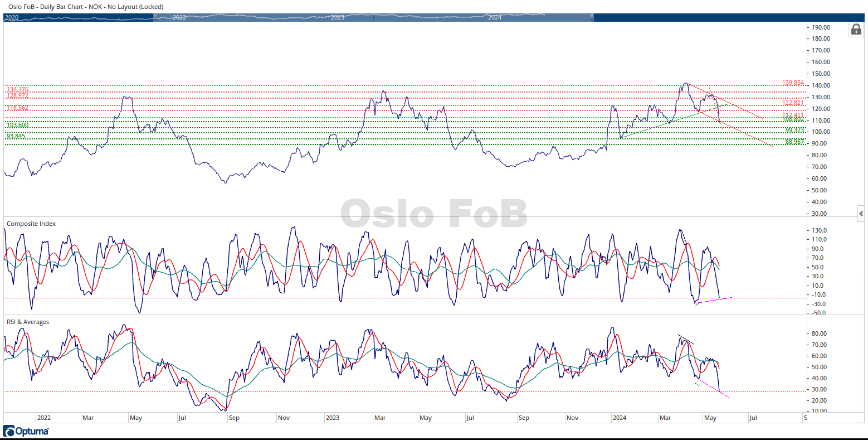Click 190.00 on the price scale
The height and width of the screenshot is (440, 868).
click(x=821, y=27)
